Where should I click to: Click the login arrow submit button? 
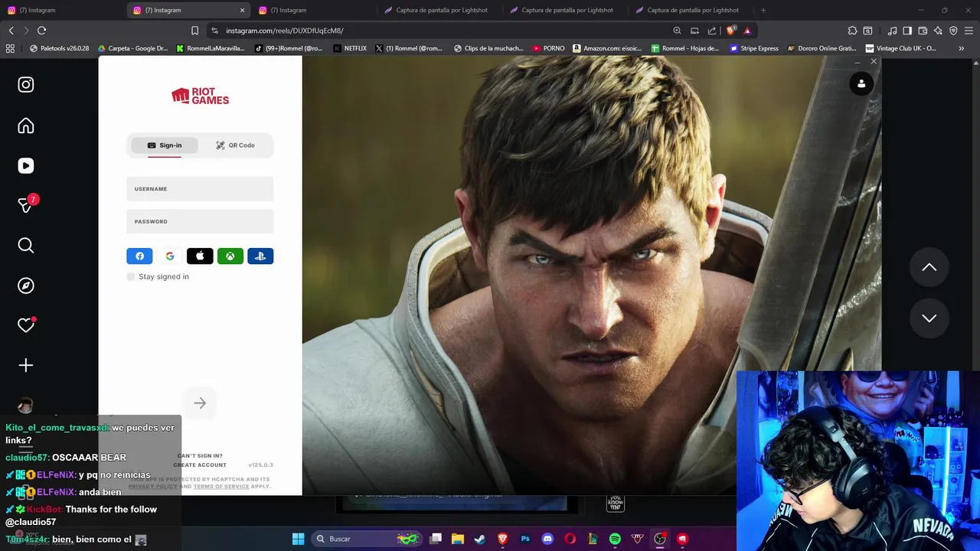[200, 403]
